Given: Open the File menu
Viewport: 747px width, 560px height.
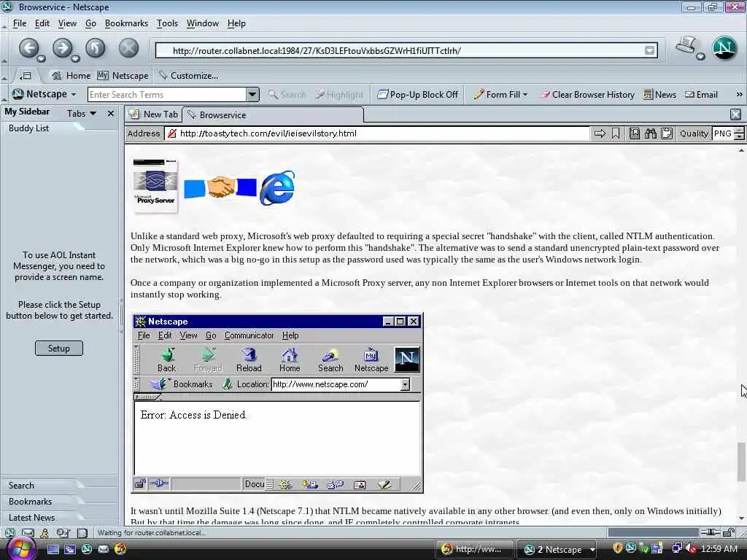Looking at the screenshot, I should tap(20, 23).
